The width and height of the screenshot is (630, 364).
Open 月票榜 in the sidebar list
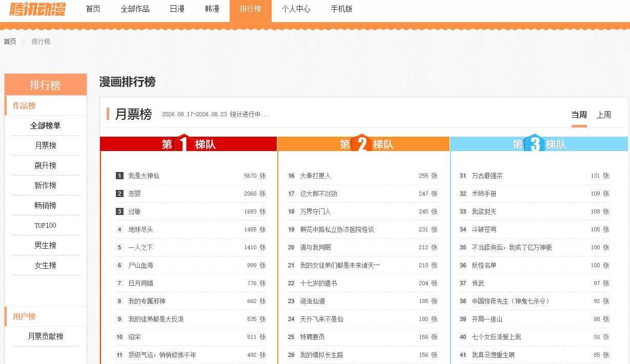point(46,145)
